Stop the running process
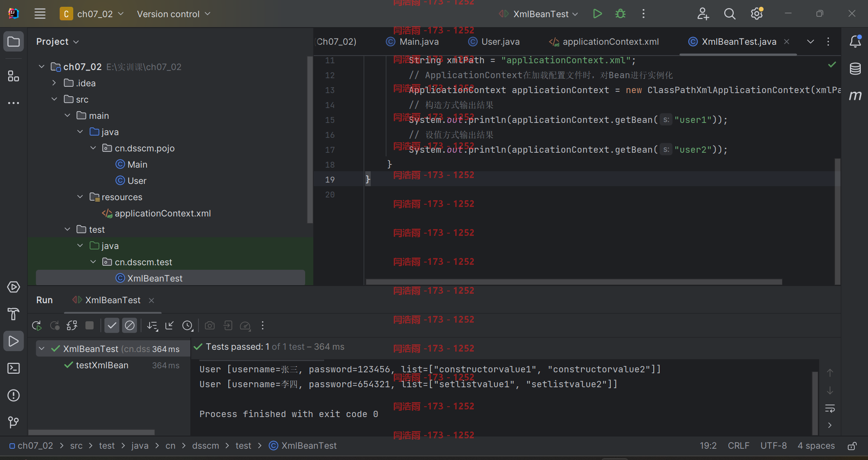The image size is (868, 460). pyautogui.click(x=90, y=325)
